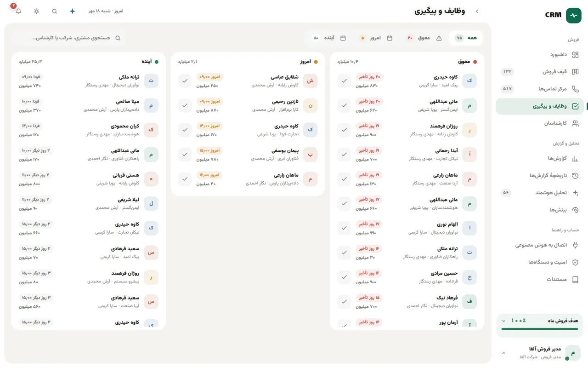Image resolution: width=588 pixels, height=368 pixels.
Task: Open the notifications bell
Action: point(18,11)
